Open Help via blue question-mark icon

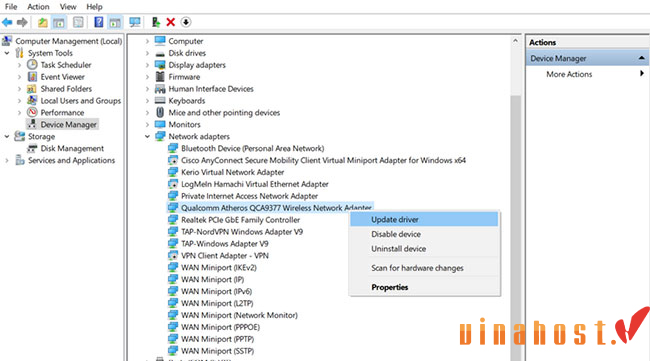tap(99, 22)
